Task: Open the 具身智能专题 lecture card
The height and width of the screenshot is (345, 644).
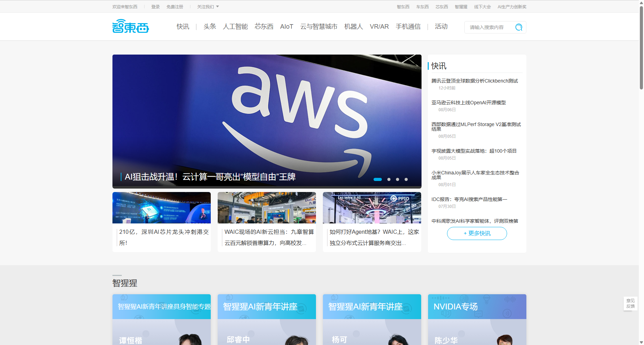Action: tap(161, 319)
